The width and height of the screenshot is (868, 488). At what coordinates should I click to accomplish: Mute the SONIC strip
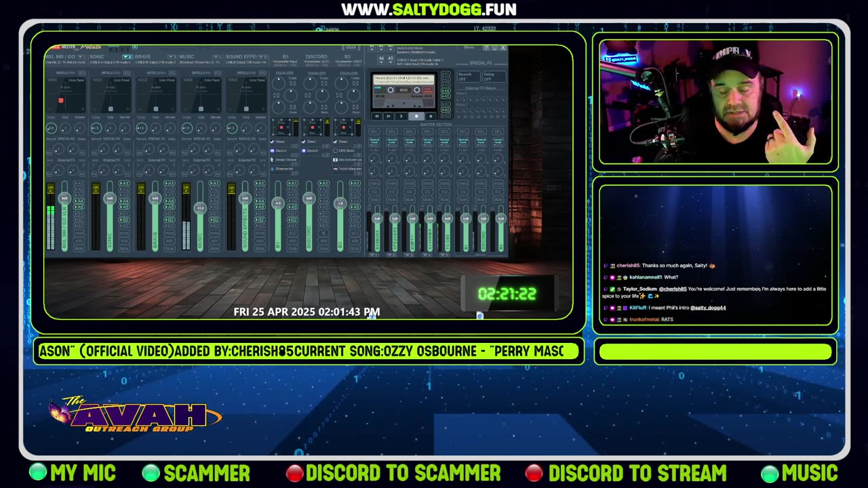pos(124,248)
